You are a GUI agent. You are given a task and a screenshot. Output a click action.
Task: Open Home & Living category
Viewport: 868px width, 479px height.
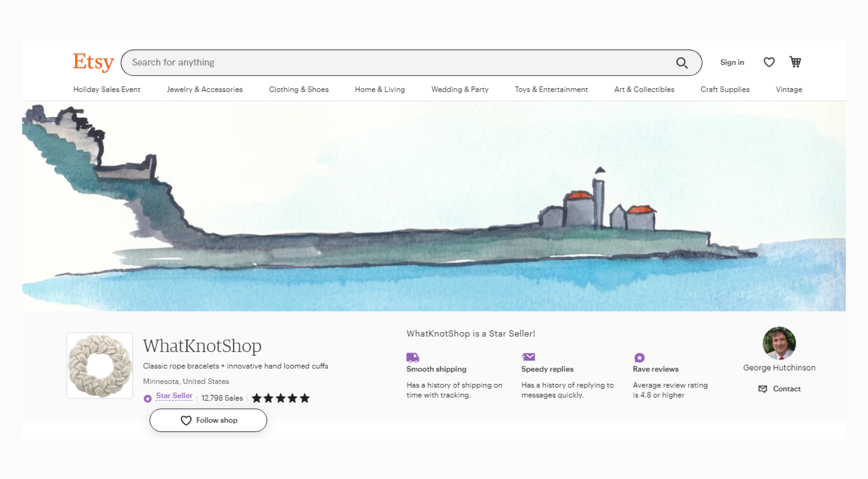pyautogui.click(x=380, y=89)
